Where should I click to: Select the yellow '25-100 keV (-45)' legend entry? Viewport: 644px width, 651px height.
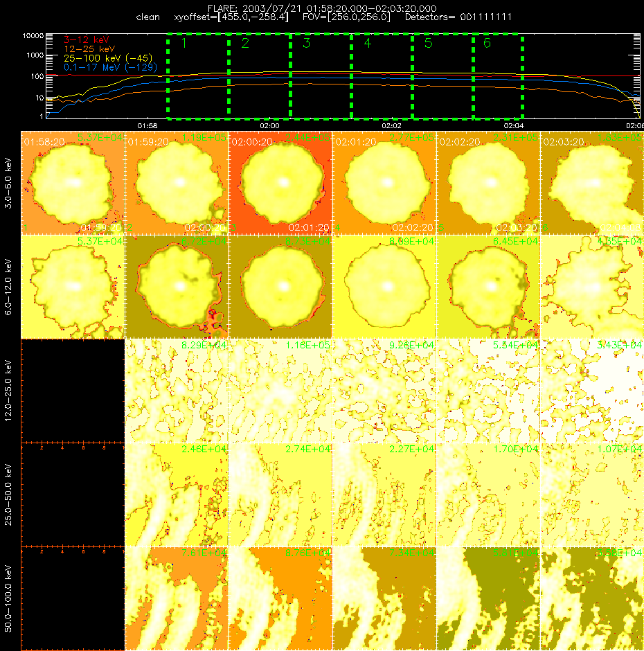click(108, 58)
